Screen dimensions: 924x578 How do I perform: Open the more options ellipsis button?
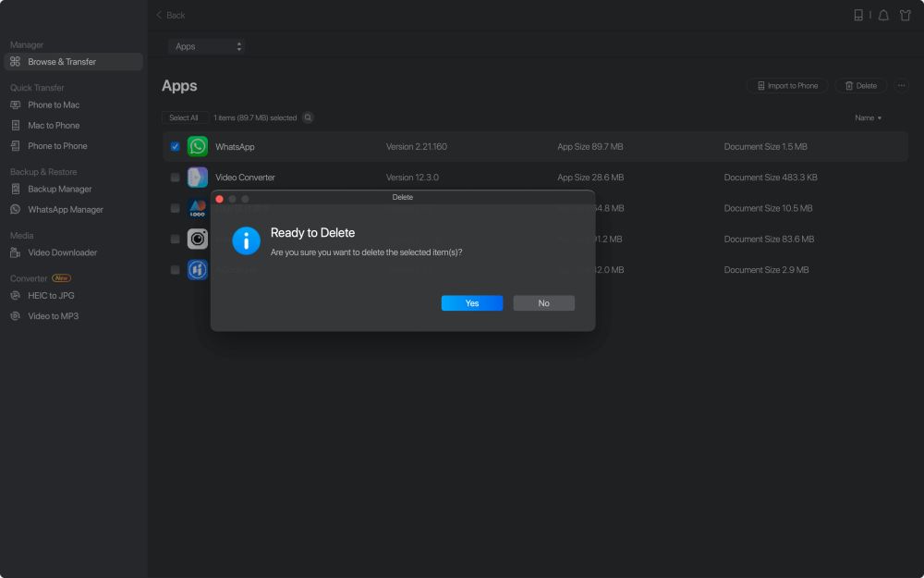pos(901,86)
